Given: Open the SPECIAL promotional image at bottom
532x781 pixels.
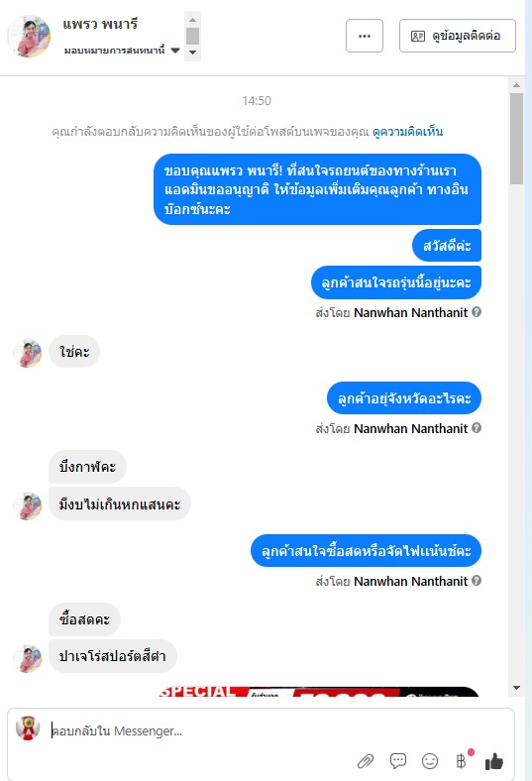Looking at the screenshot, I should [318, 692].
